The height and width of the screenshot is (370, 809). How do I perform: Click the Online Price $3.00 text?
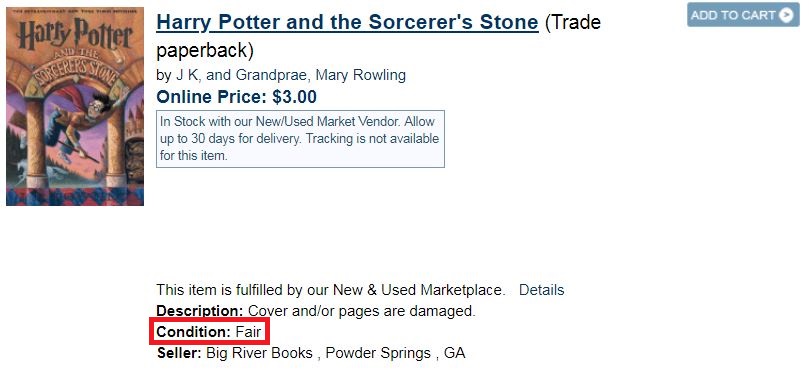[x=236, y=97]
